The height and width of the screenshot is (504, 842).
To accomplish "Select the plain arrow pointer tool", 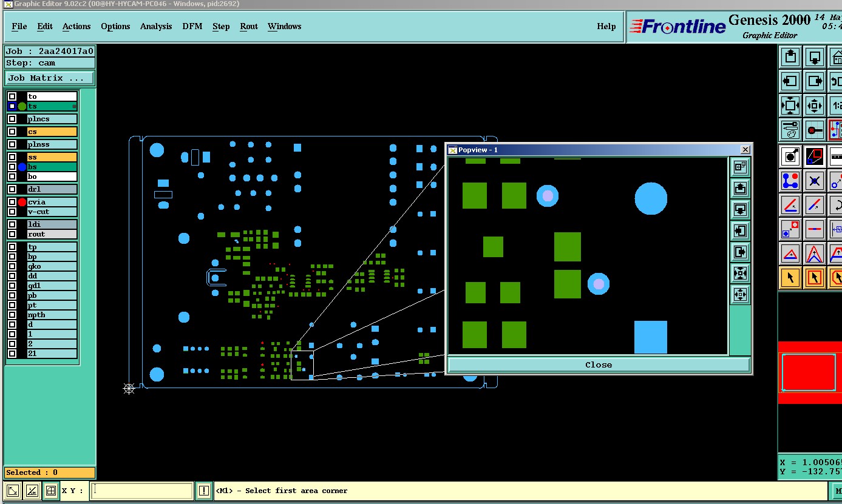I will [790, 278].
